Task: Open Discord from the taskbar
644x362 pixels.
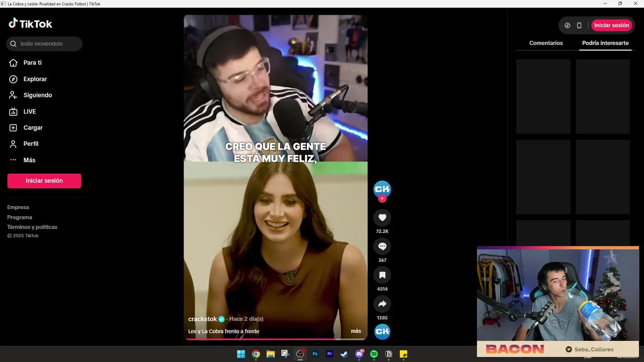Action: point(359,354)
